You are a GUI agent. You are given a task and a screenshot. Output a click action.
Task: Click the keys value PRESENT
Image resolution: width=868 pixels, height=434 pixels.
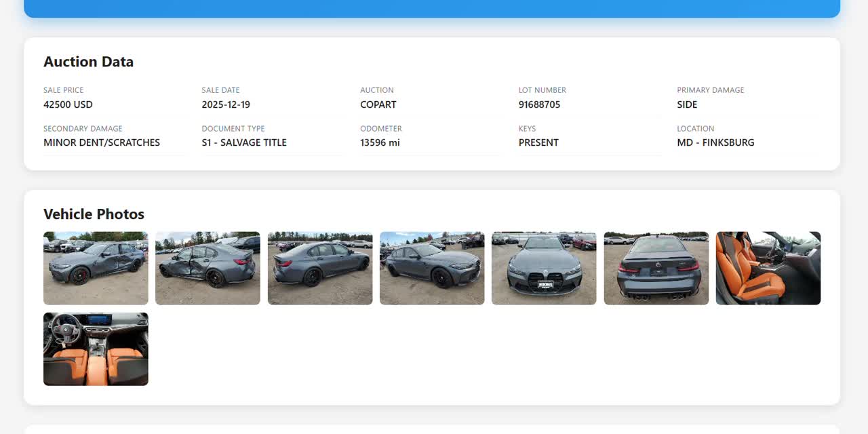point(538,142)
